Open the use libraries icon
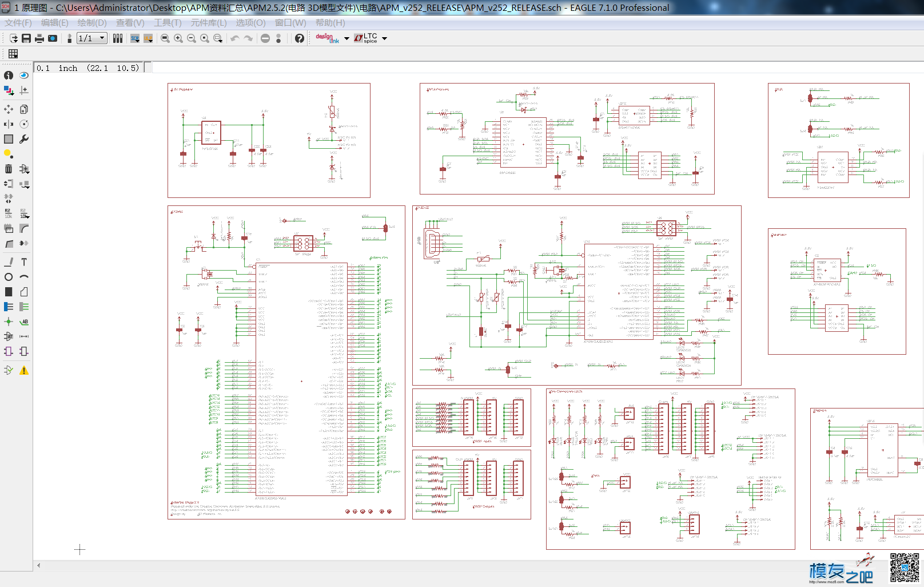Viewport: 924px width, 587px height. point(118,38)
